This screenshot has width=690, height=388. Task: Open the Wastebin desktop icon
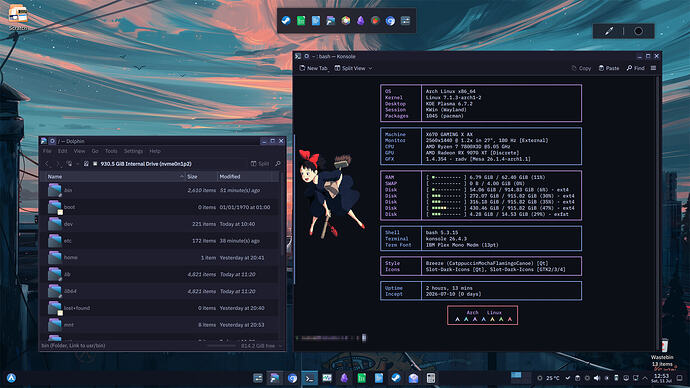tap(662, 352)
